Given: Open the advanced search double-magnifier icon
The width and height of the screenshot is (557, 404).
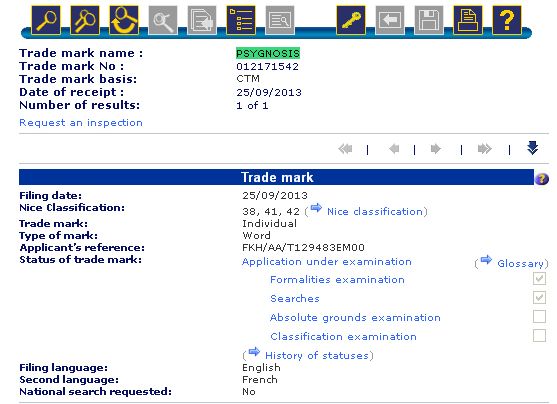Looking at the screenshot, I should 85,20.
